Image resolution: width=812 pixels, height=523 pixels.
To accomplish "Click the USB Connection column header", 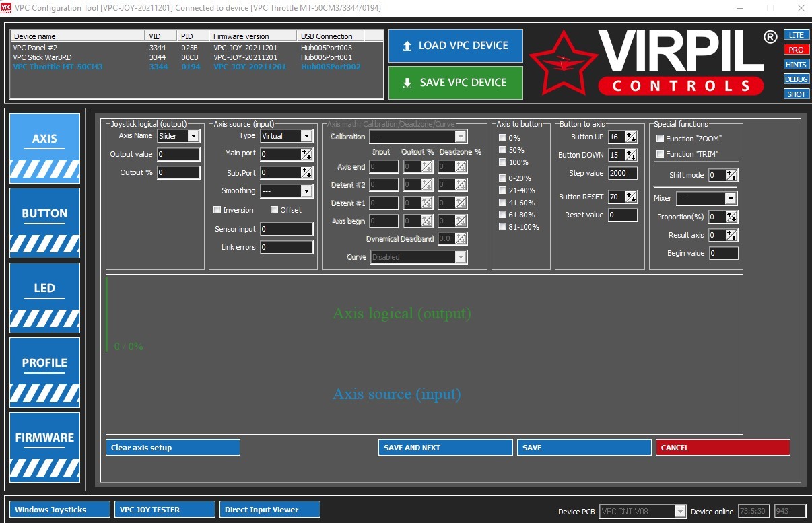I will tap(330, 36).
